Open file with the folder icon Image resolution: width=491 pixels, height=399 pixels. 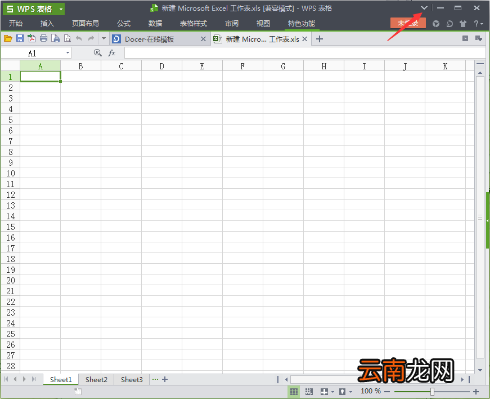click(x=8, y=39)
